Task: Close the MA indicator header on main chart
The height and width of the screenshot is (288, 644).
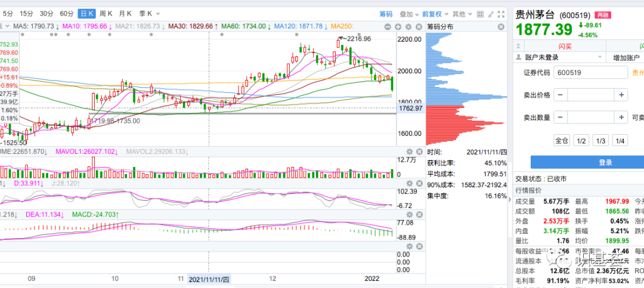Action: pos(419,27)
